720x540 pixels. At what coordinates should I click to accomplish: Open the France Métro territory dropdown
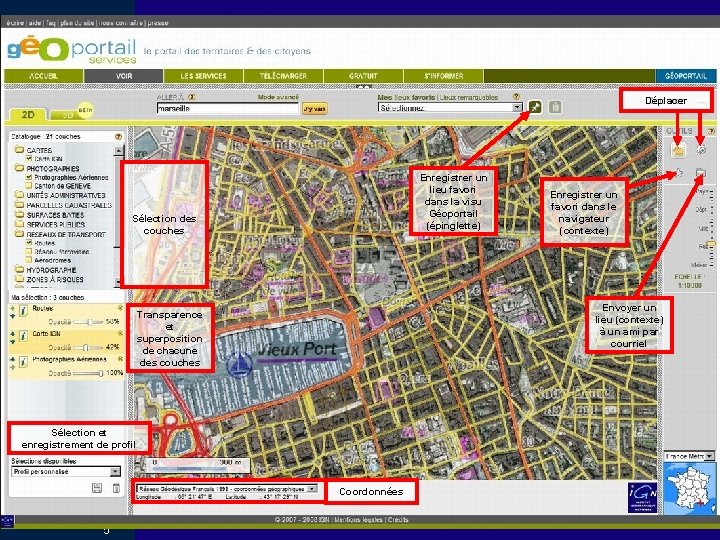coord(689,456)
